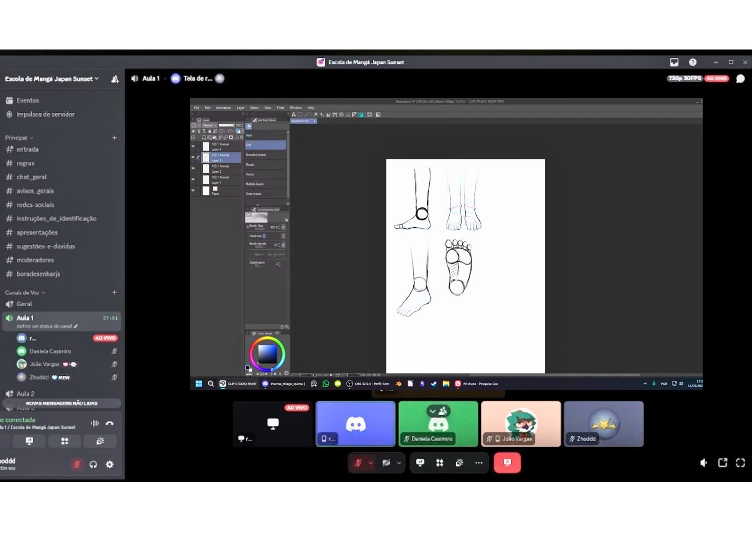Select the Soft eraser sub tool in Clip Studio
Image resolution: width=756 pixels, height=534 pixels.
[x=266, y=145]
